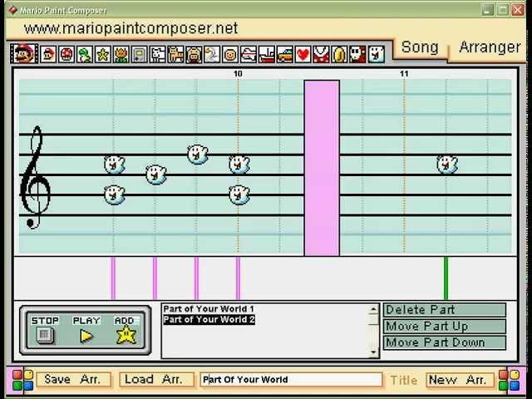Select the Shy Guy instrument icon

pos(357,54)
